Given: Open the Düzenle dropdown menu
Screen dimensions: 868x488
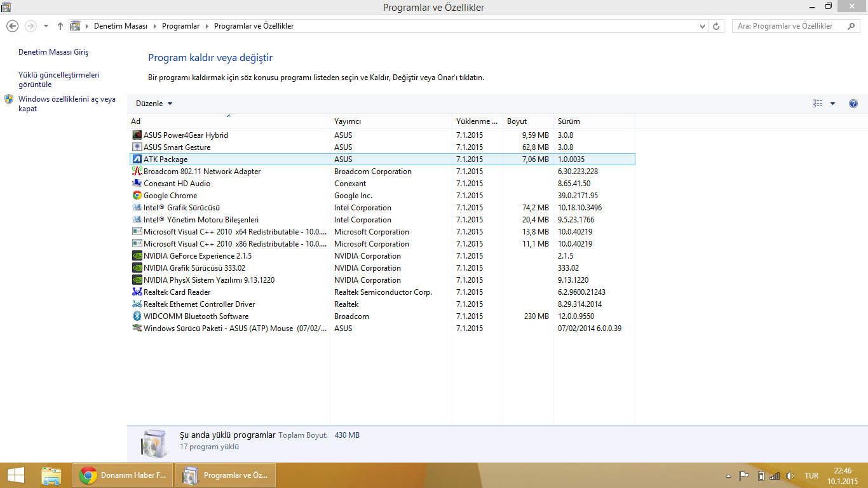Looking at the screenshot, I should pos(154,104).
